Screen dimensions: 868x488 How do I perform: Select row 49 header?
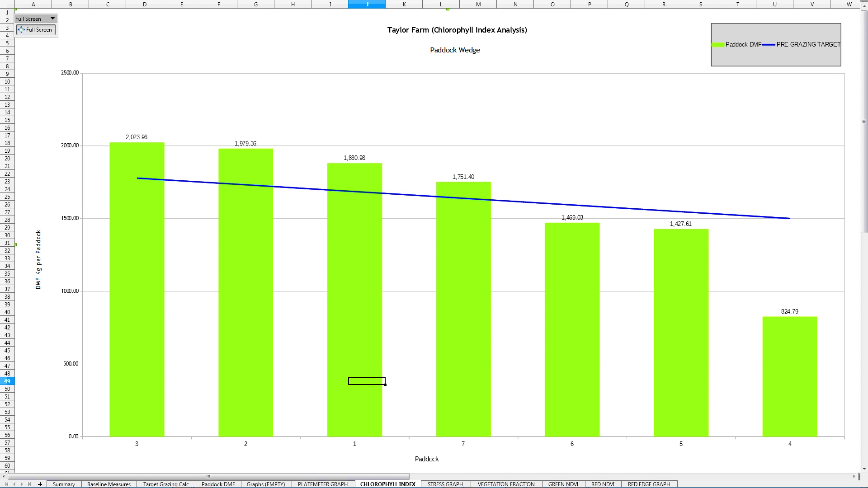[7, 381]
